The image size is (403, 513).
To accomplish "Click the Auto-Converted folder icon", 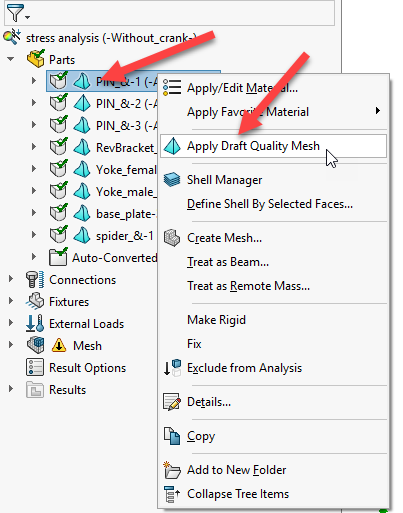I will coord(58,257).
